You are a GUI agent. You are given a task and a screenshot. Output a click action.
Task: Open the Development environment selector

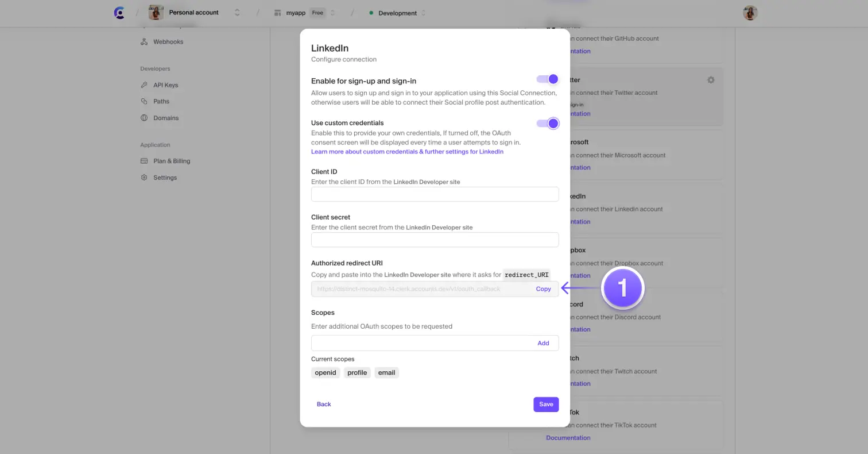[x=423, y=12]
